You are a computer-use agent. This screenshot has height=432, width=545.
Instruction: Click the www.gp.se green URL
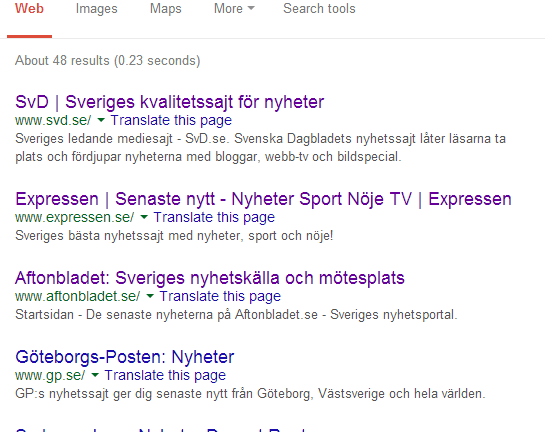(50, 376)
